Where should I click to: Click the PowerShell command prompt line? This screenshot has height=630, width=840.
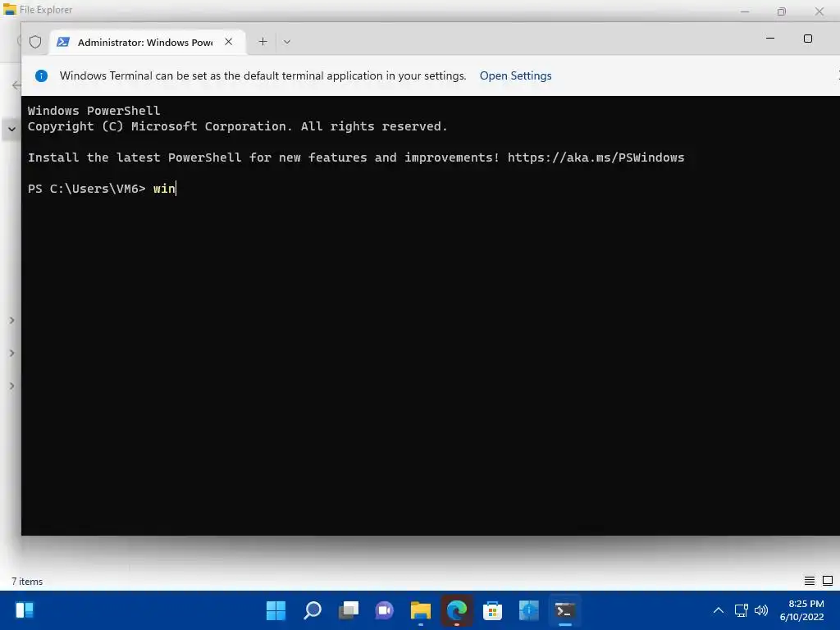click(102, 189)
